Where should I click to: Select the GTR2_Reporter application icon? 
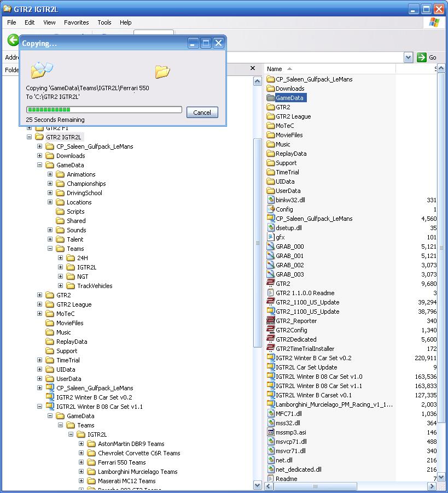[271, 321]
